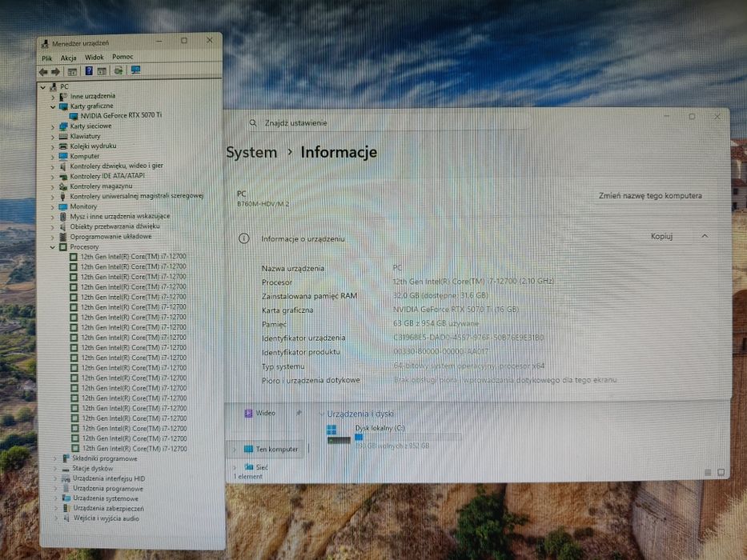Collapse the Karty graficzne node
The height and width of the screenshot is (560, 747).
[53, 106]
